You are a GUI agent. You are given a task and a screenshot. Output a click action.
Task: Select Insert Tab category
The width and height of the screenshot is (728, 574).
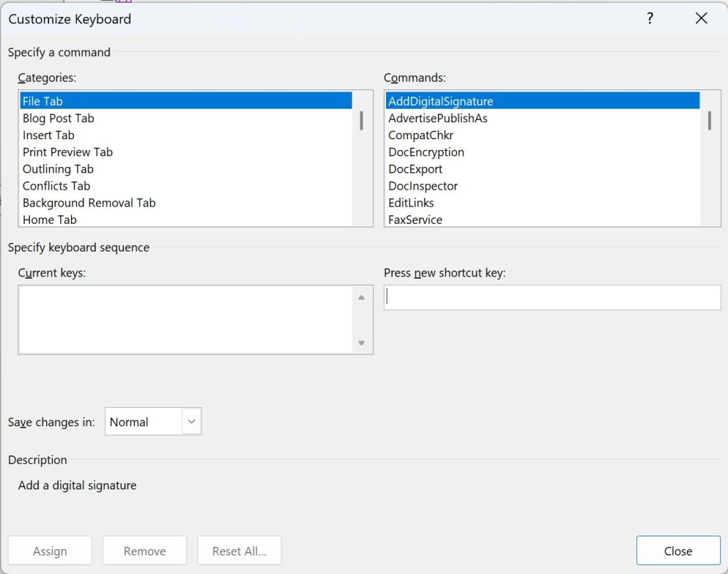click(48, 135)
